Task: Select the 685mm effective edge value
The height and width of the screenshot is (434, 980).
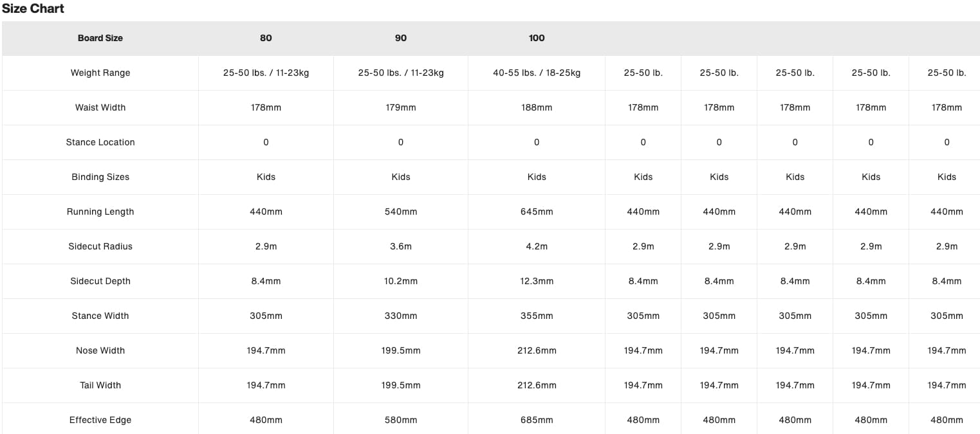Action: [537, 420]
